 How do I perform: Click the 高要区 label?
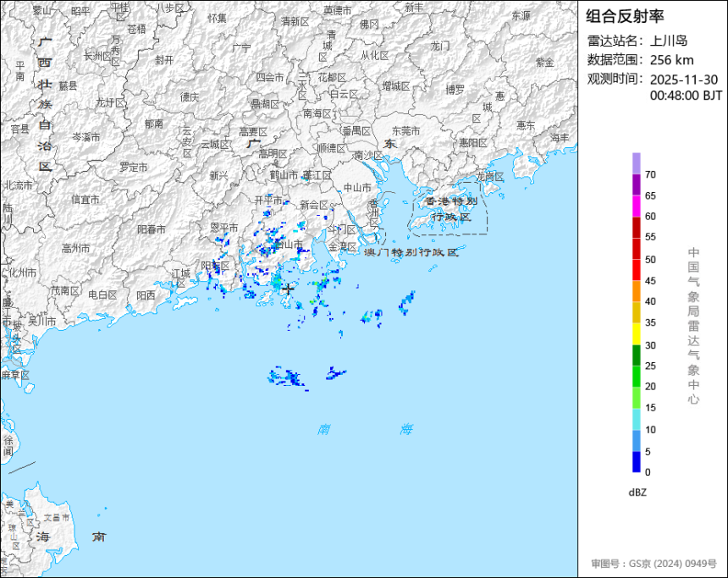(253, 132)
